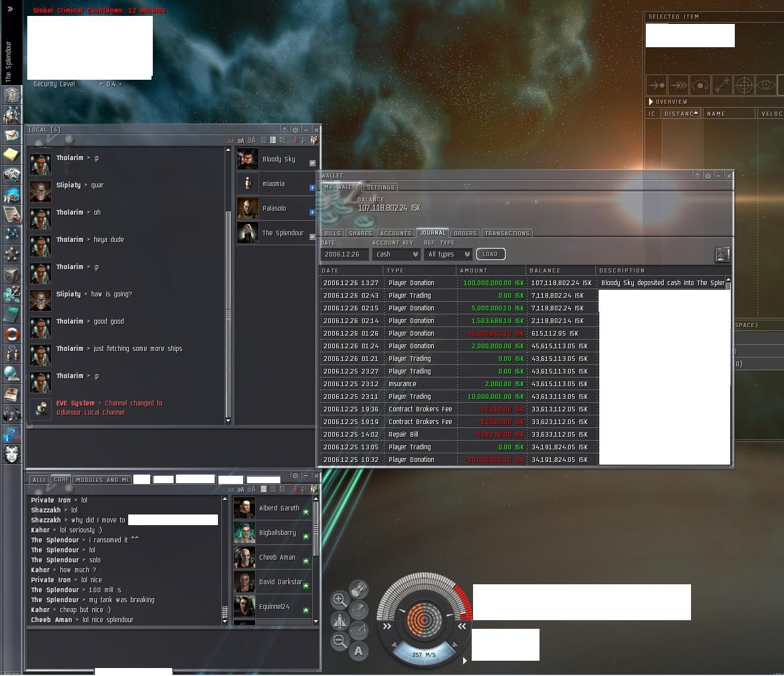This screenshot has width=784, height=676.
Task: Open the wallet coins sidebar icon
Action: pyautogui.click(x=11, y=294)
